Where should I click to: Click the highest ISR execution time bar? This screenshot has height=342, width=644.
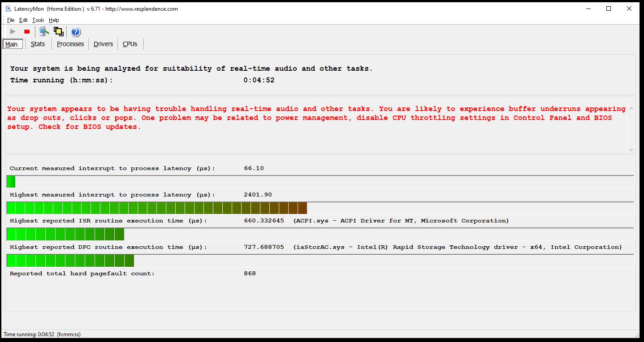point(320,234)
